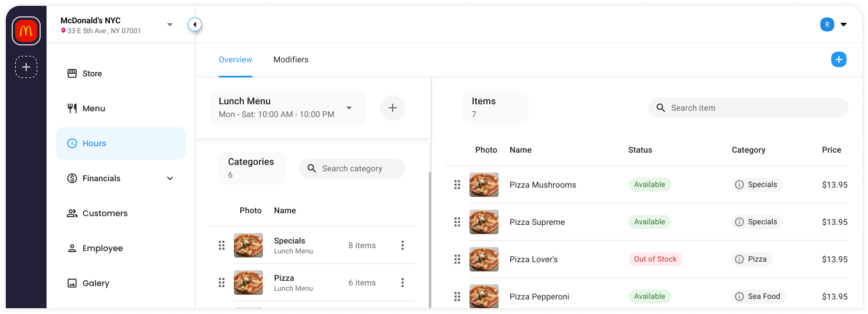Add a new store with dashed plus icon
Viewport: 868px width, 314px height.
pyautogui.click(x=26, y=68)
